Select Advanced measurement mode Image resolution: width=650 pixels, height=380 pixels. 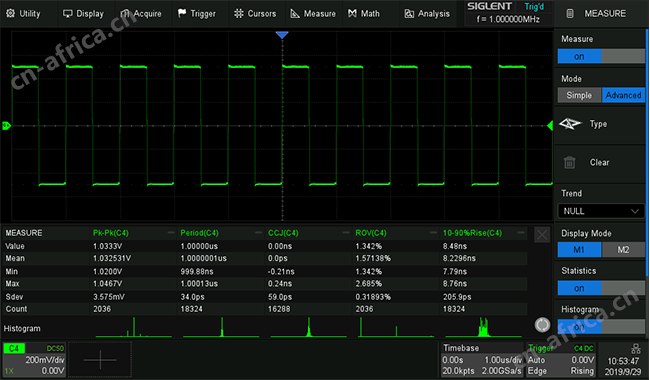point(623,95)
